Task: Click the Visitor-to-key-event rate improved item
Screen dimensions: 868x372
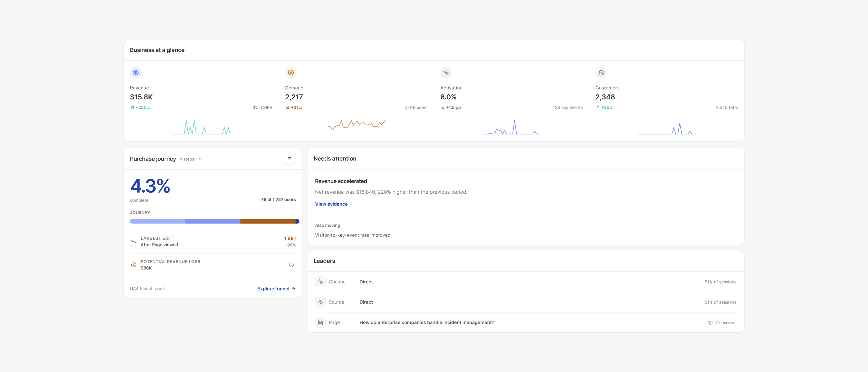Action: pos(352,235)
